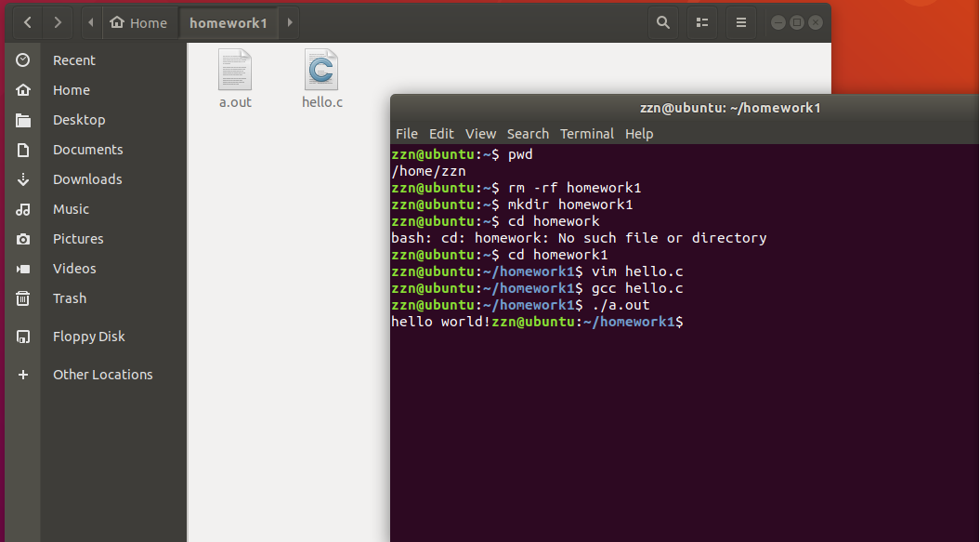Open the terminal Edit menu
Image resolution: width=980 pixels, height=542 pixels.
coord(441,134)
